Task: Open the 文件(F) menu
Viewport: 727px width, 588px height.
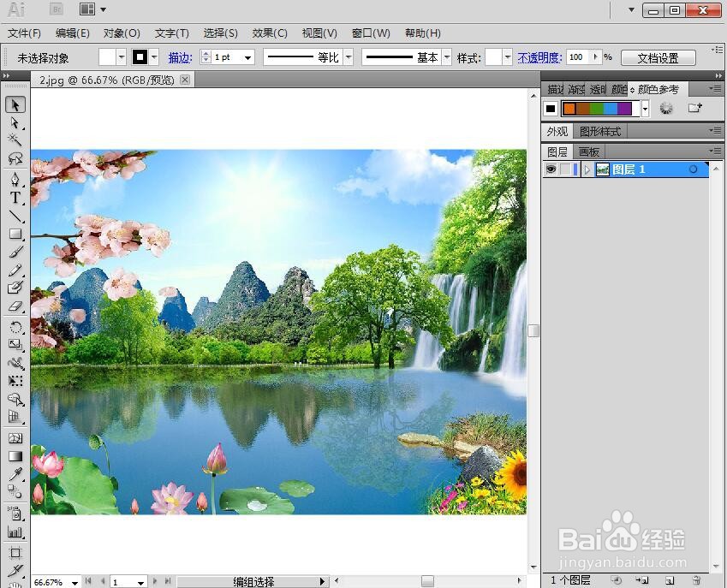Action: click(24, 33)
